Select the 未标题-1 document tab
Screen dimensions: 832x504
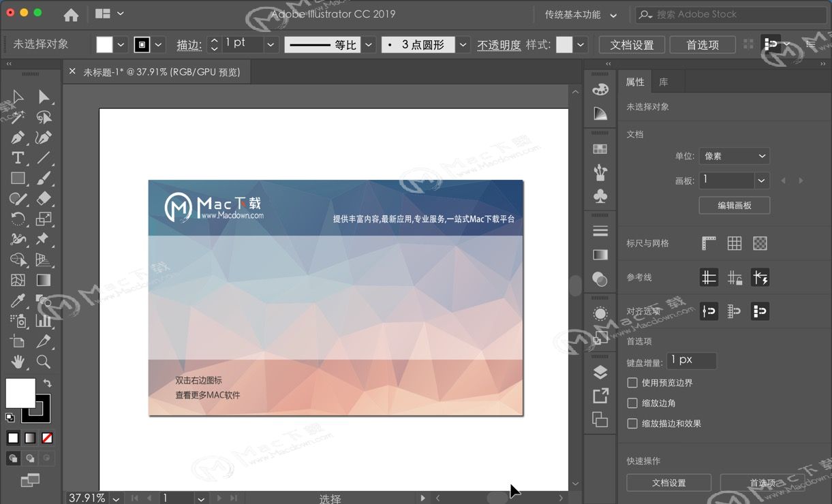pos(162,72)
